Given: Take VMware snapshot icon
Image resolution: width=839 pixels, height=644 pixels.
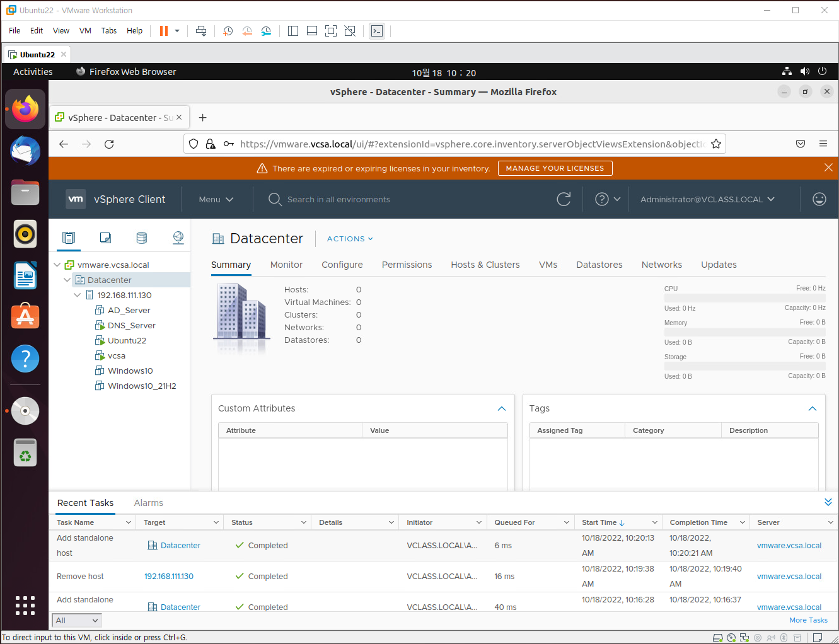Looking at the screenshot, I should click(228, 31).
